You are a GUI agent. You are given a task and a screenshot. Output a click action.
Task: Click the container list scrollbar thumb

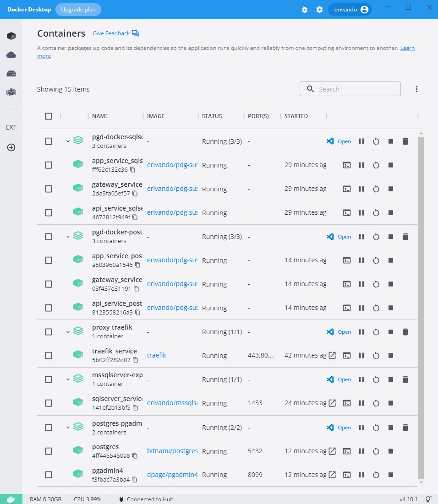point(421,307)
